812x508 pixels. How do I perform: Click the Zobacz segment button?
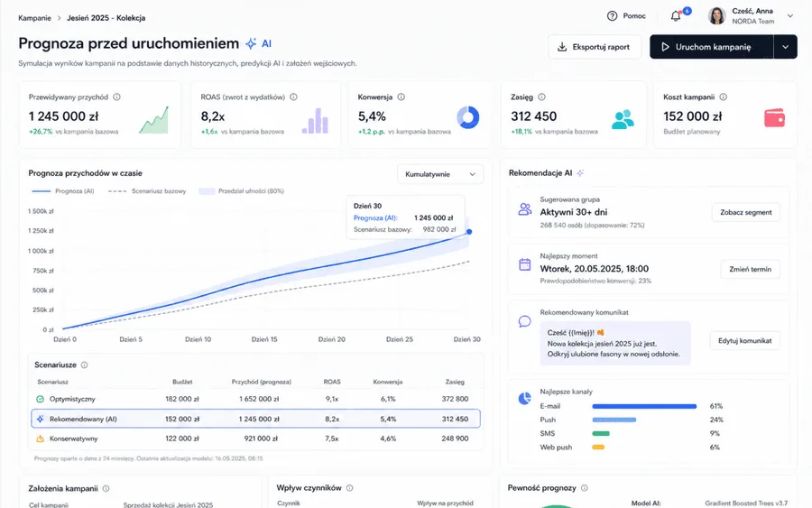746,212
